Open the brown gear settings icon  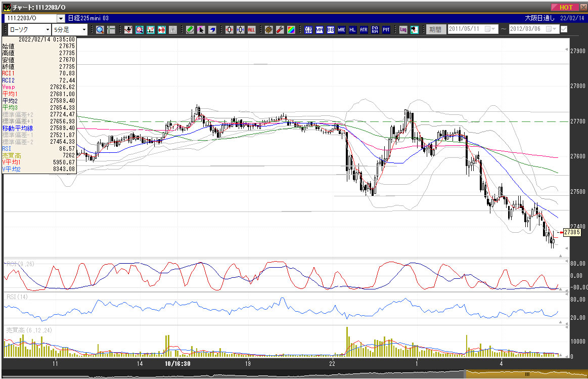point(269,30)
